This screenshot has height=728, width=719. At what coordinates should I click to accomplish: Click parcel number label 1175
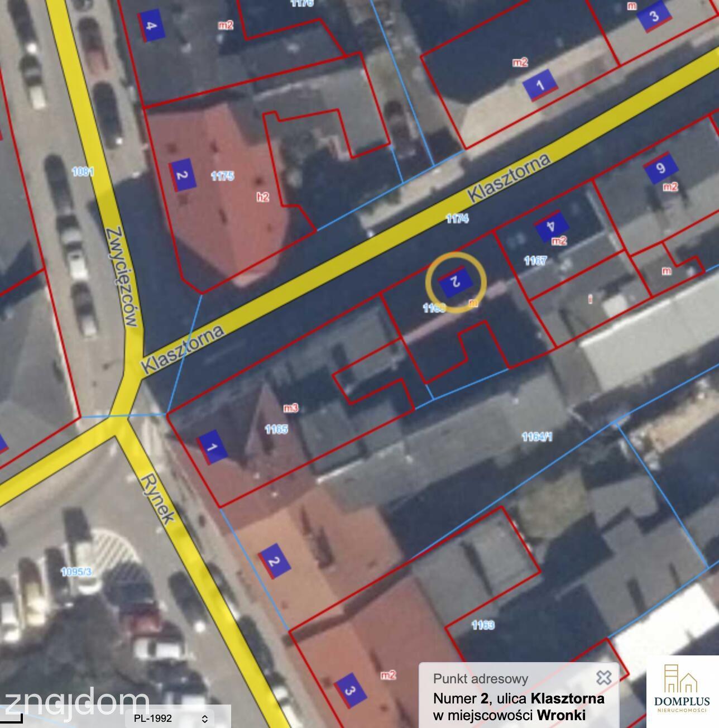point(222,176)
